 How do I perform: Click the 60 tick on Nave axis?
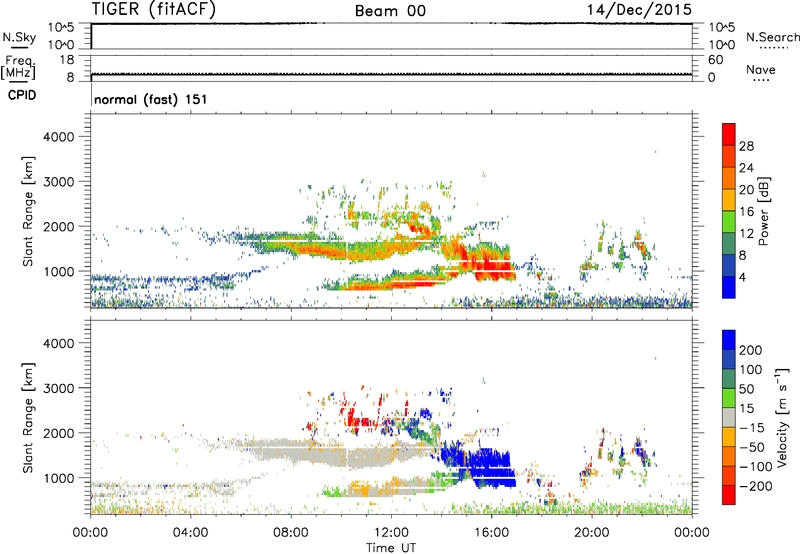coord(715,60)
